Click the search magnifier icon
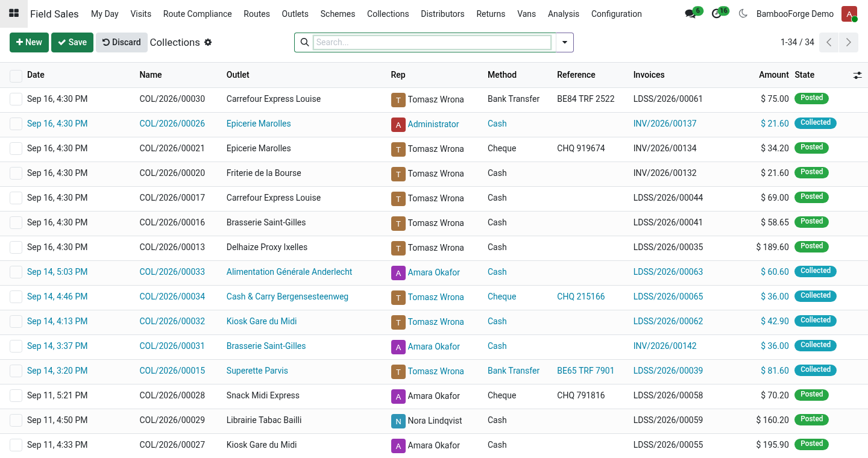Screen dimensions: 868x458 (x=304, y=42)
